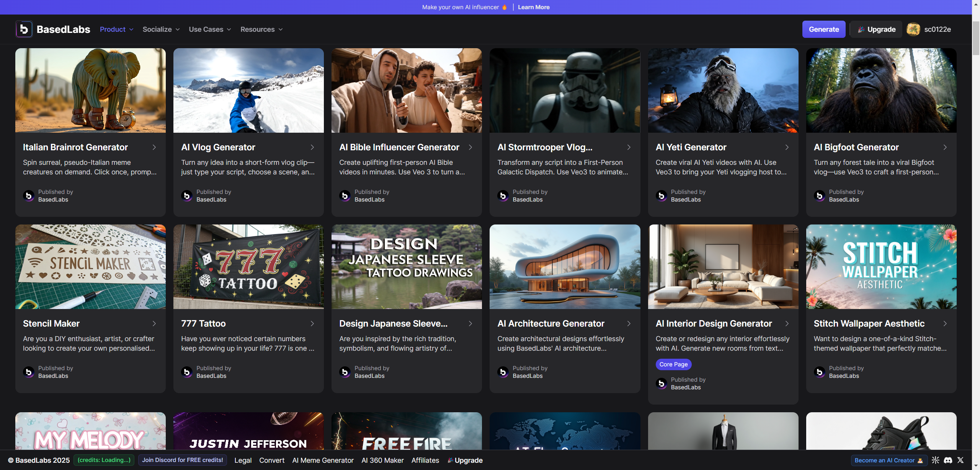Open the AI Yeti thumbnail image
Viewport: 980px width, 470px height.
click(723, 91)
